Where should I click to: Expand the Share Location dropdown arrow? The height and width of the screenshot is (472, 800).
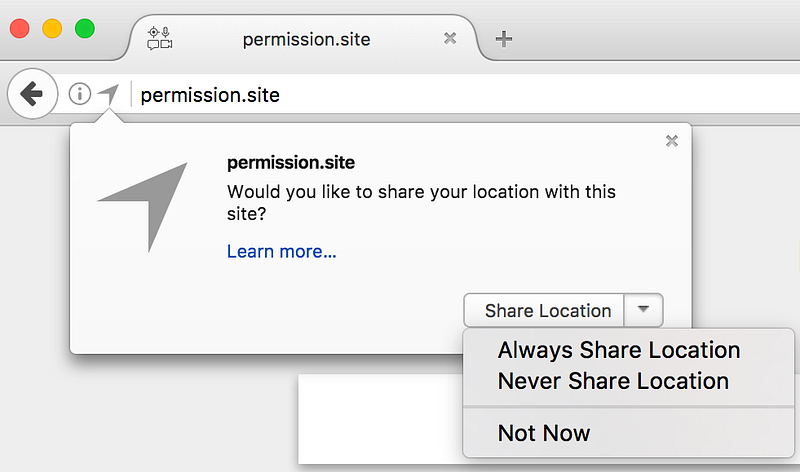coord(643,310)
